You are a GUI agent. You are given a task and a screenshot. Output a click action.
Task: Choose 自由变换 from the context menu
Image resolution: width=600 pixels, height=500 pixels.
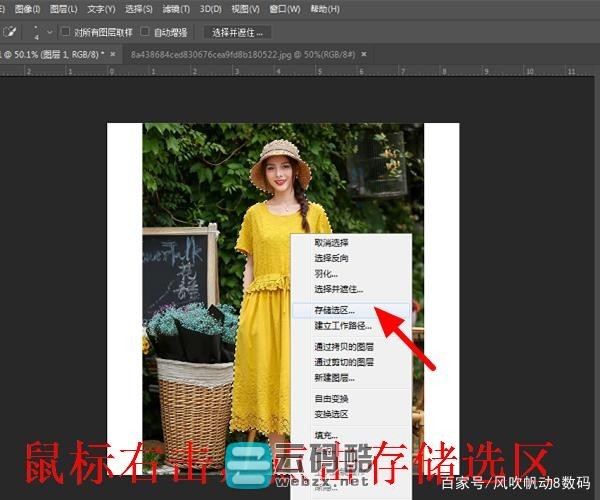pos(332,398)
